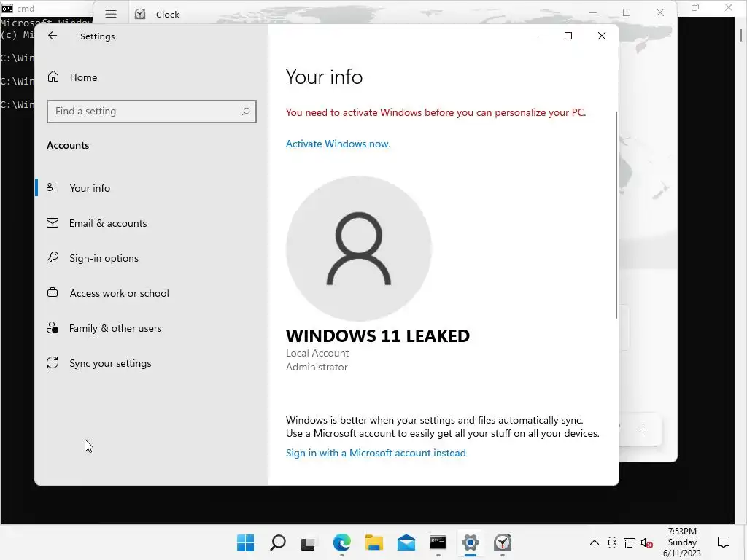Screen dimensions: 747x560
Task: Go back with the Settings back arrow
Action: pos(53,36)
